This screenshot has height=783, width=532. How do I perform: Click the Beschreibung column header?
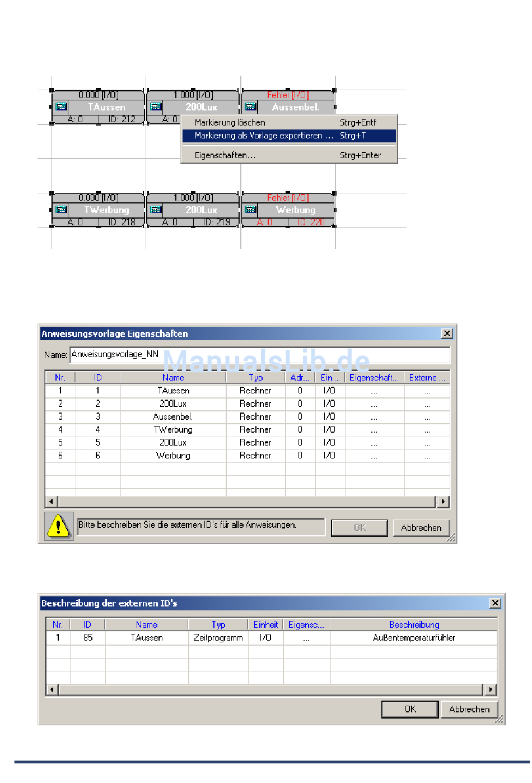tap(414, 625)
